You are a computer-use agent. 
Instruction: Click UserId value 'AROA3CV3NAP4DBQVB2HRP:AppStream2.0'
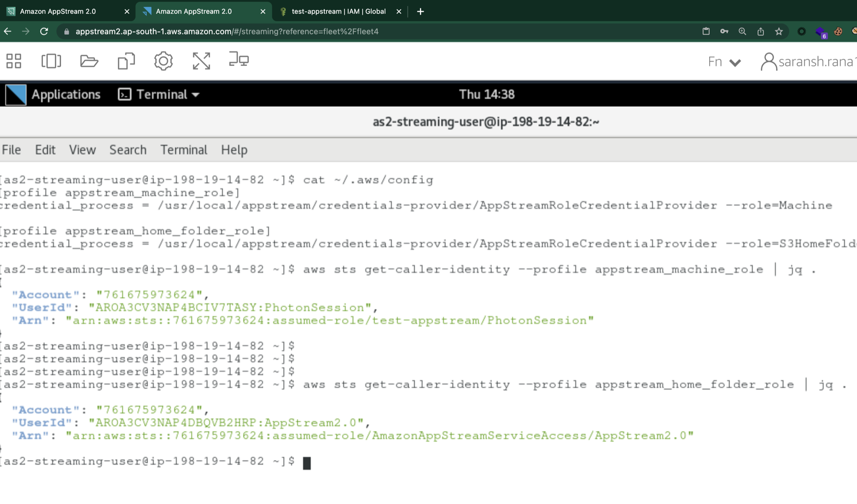point(226,423)
